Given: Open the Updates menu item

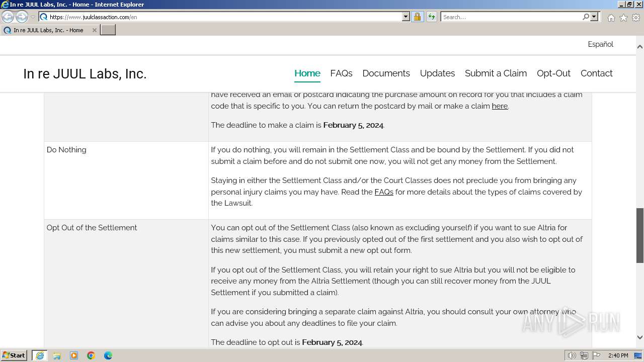Looking at the screenshot, I should [437, 73].
